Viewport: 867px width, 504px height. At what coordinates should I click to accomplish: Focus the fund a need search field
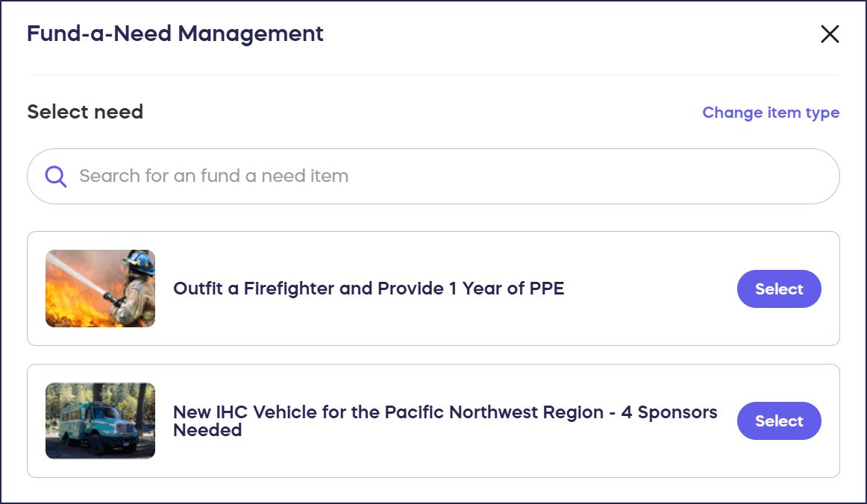[x=448, y=176]
